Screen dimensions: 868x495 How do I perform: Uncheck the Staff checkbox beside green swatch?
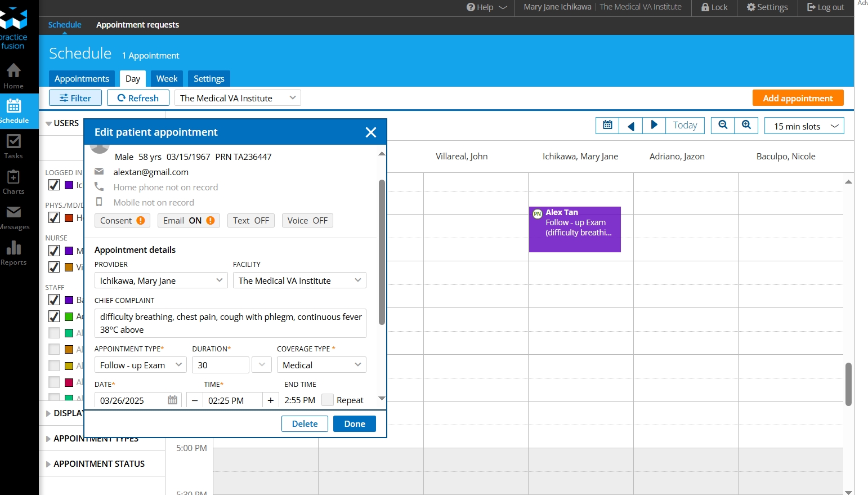click(x=54, y=316)
